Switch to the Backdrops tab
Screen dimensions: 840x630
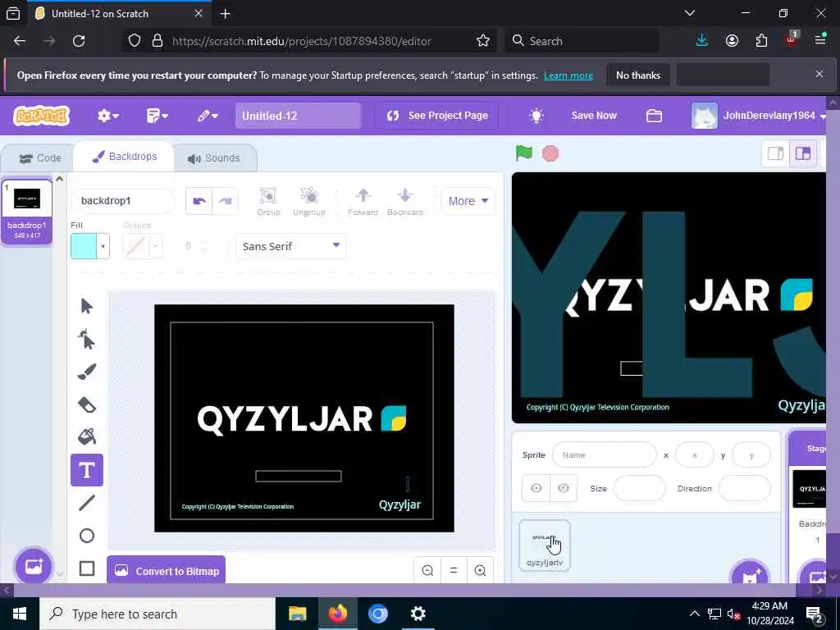point(125,157)
